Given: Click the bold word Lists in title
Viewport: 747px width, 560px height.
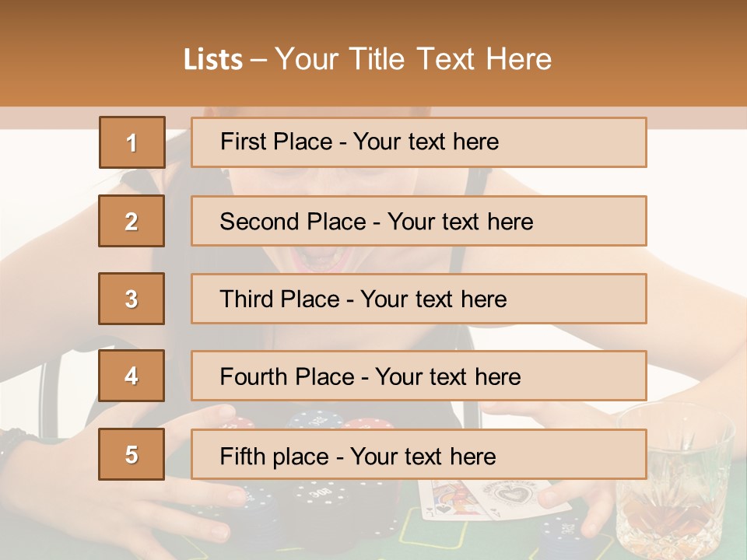Looking at the screenshot, I should click(x=213, y=59).
